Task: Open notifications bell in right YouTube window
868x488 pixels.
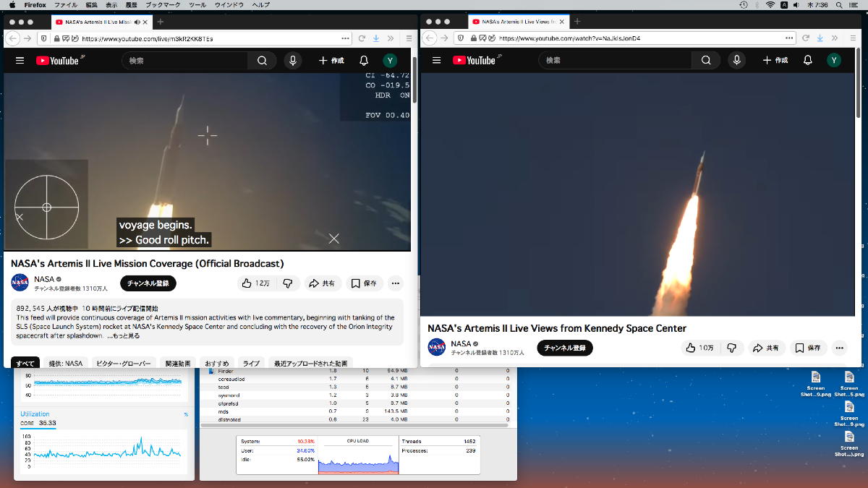Action: click(808, 61)
